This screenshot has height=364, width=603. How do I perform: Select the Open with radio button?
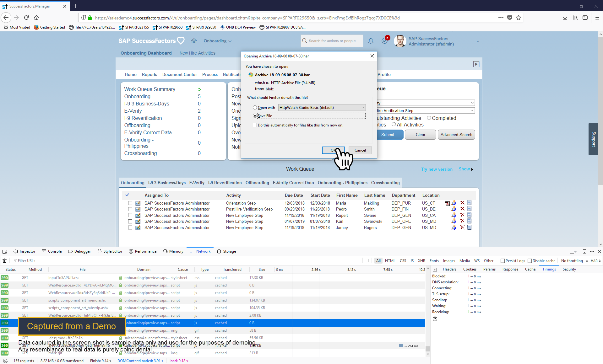tap(255, 108)
